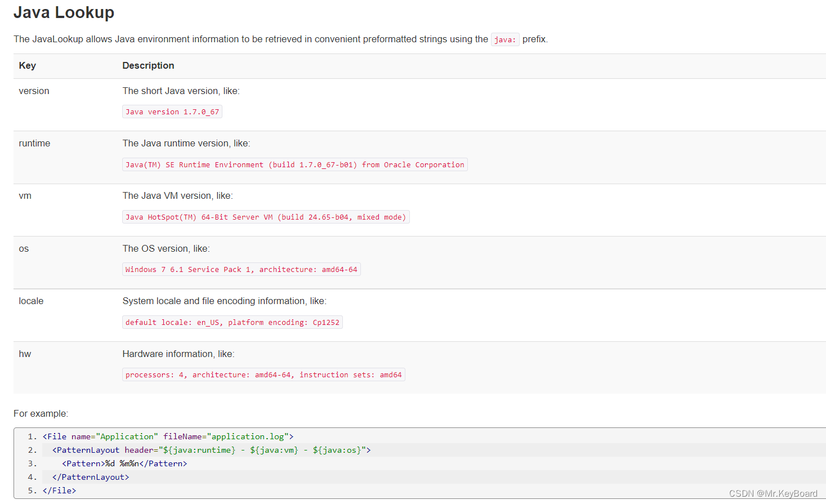Click the intro sentence about JavaLookup
This screenshot has height=504, width=826.
280,39
